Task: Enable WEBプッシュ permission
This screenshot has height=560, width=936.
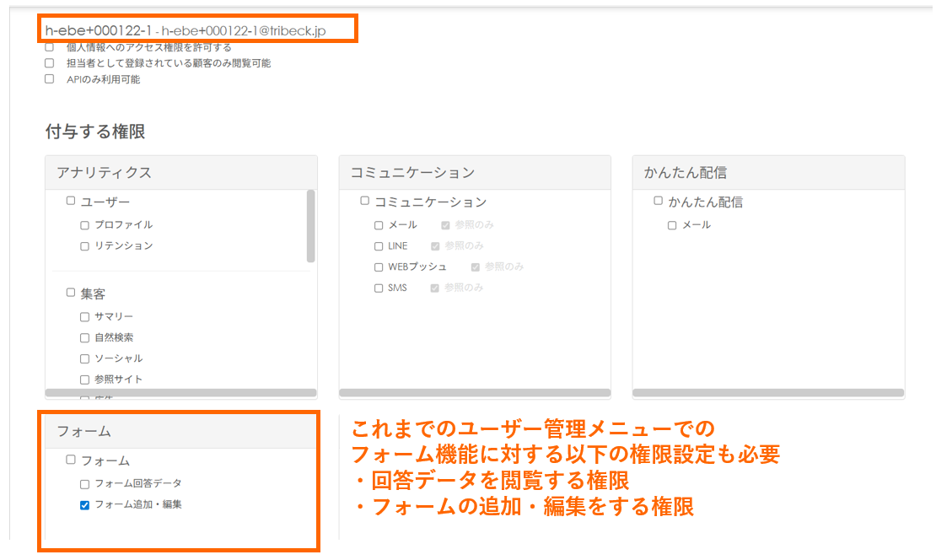Action: pyautogui.click(x=379, y=267)
